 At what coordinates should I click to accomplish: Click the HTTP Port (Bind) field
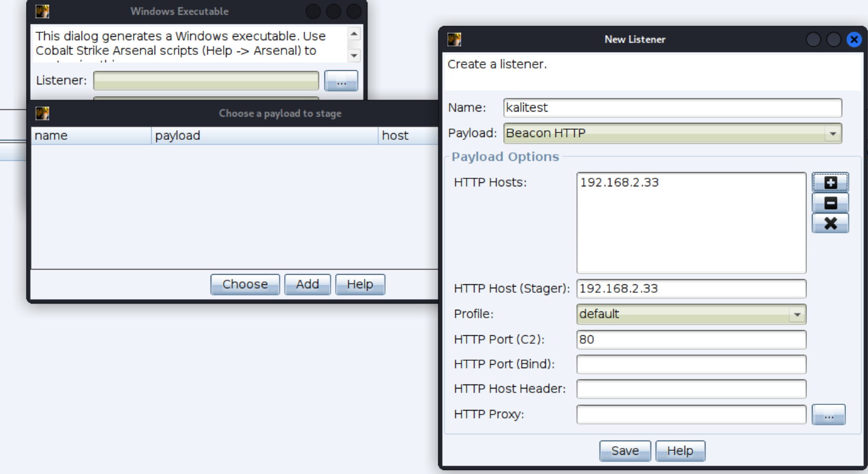(x=691, y=364)
